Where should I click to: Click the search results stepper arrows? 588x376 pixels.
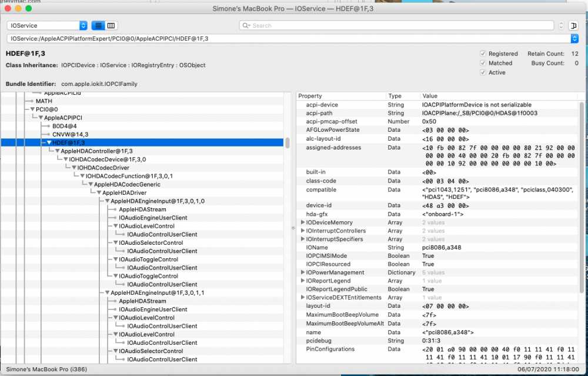coord(561,25)
